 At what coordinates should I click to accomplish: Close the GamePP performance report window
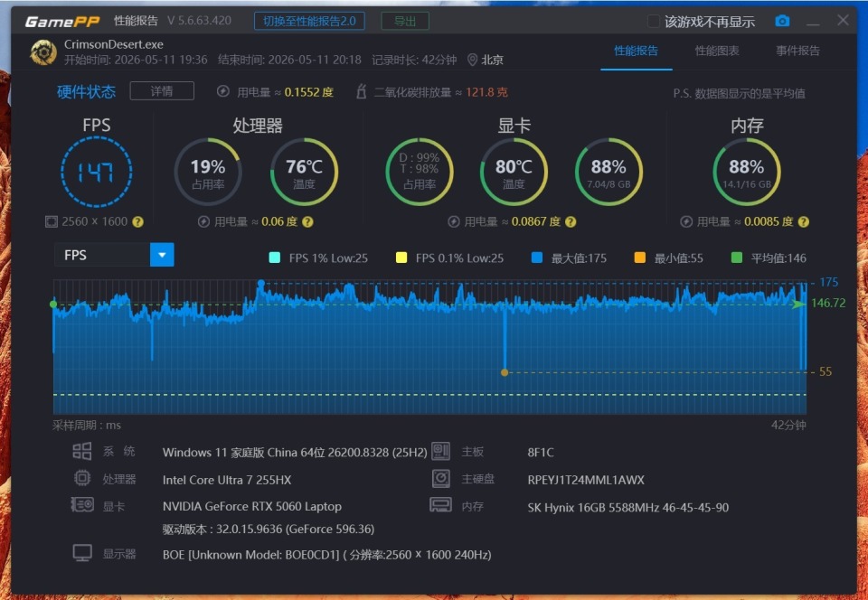[x=843, y=21]
